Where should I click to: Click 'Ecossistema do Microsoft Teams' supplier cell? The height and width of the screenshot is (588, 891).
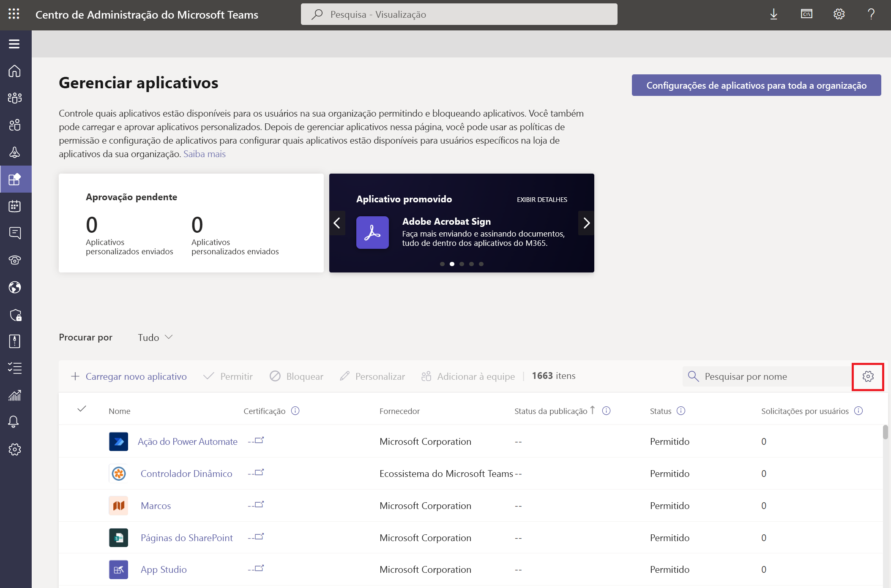(x=446, y=474)
